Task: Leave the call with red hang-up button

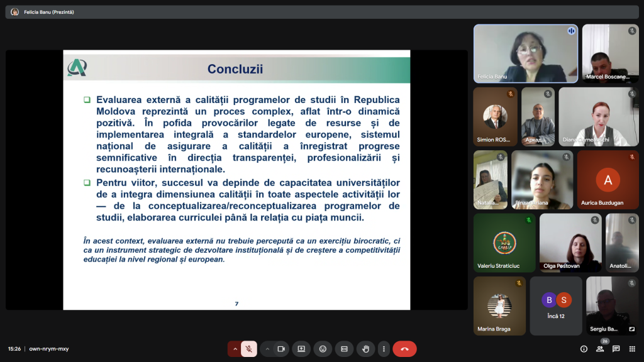Action: [x=404, y=349]
